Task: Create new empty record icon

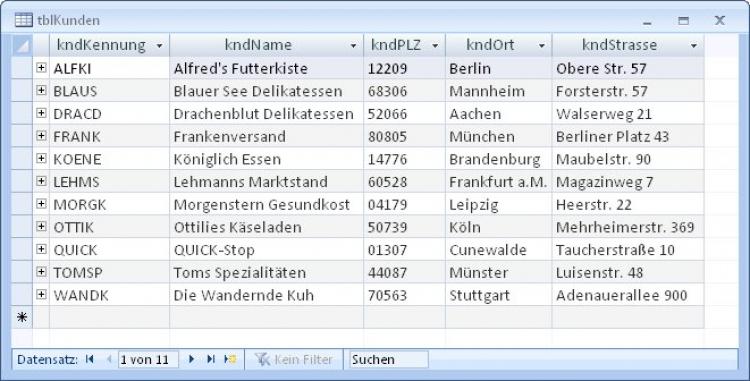Action: (x=231, y=359)
